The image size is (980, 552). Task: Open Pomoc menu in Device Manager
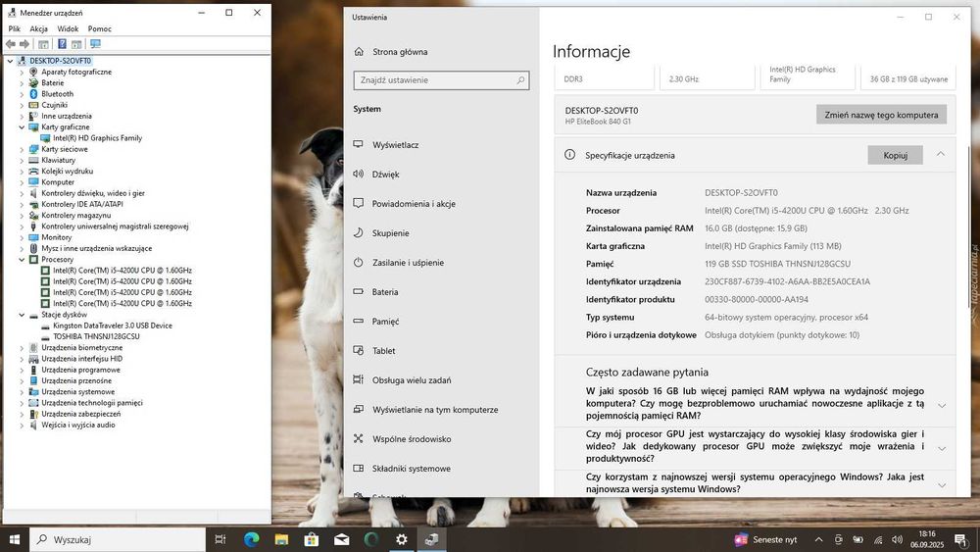(x=99, y=28)
